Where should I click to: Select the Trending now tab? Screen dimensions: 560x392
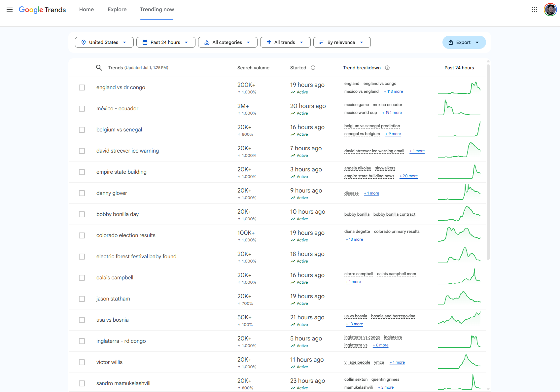click(157, 10)
